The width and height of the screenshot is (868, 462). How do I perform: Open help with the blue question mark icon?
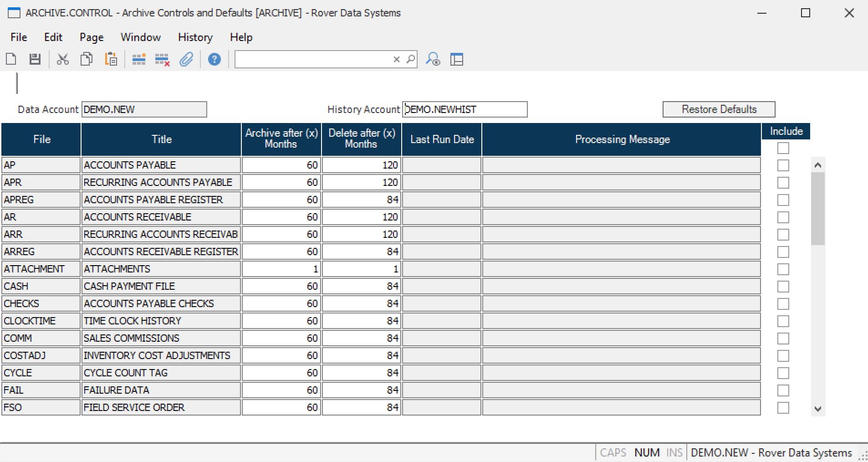[x=214, y=59]
